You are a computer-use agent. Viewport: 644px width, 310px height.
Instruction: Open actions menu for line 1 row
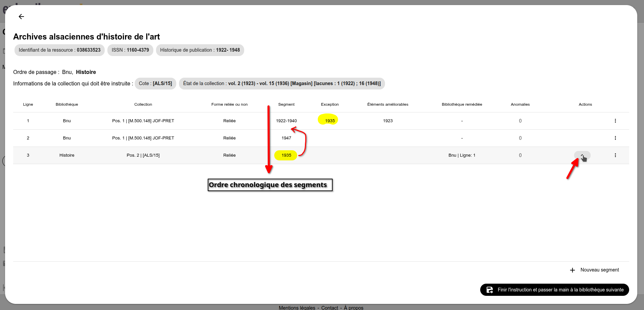click(x=615, y=121)
